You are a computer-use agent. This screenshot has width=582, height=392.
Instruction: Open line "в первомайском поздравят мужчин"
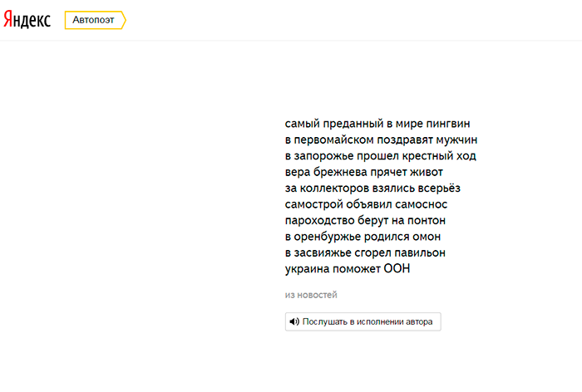(x=381, y=140)
